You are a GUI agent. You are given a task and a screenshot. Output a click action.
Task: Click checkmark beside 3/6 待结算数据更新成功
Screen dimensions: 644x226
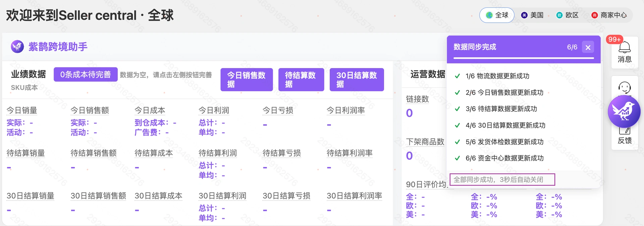[457, 109]
